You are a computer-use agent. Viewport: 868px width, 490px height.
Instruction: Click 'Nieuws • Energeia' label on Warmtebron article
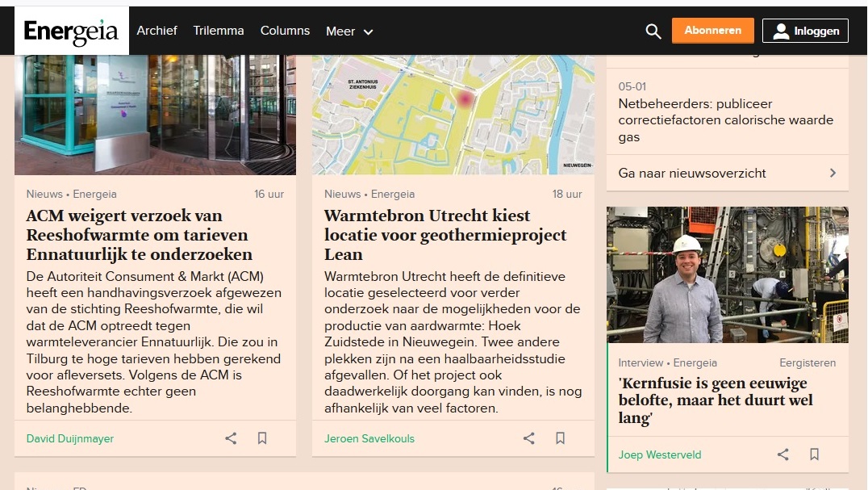[369, 195]
